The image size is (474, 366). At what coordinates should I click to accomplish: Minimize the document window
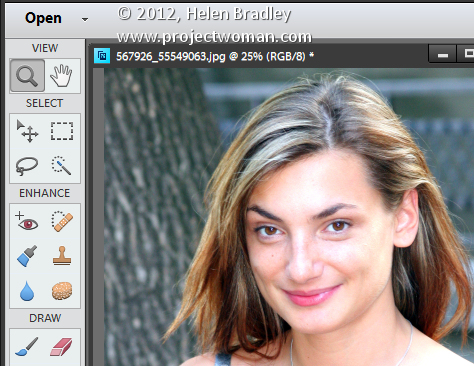pyautogui.click(x=442, y=55)
